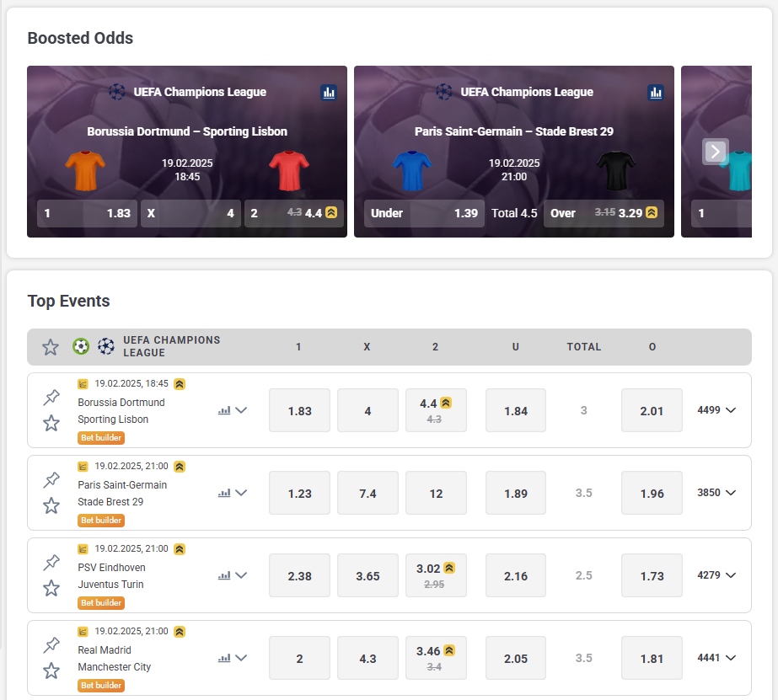Image resolution: width=778 pixels, height=700 pixels.
Task: Open stats chart icon for PSG row
Action: 224,493
